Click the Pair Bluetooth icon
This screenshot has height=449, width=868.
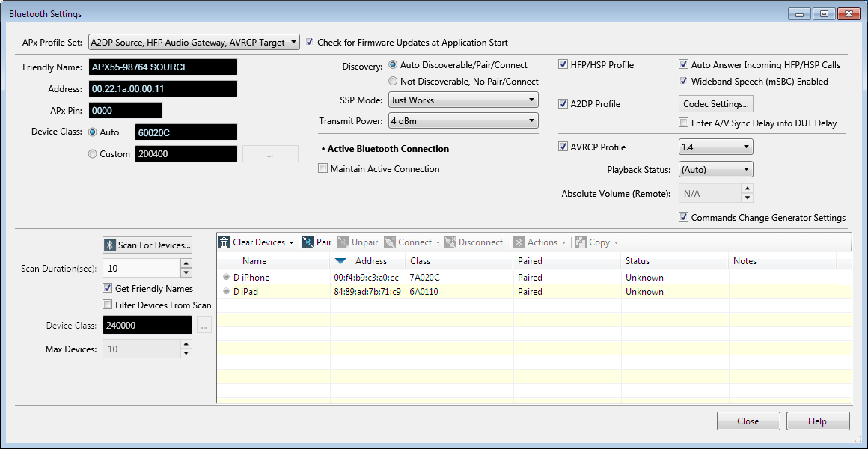pos(308,242)
